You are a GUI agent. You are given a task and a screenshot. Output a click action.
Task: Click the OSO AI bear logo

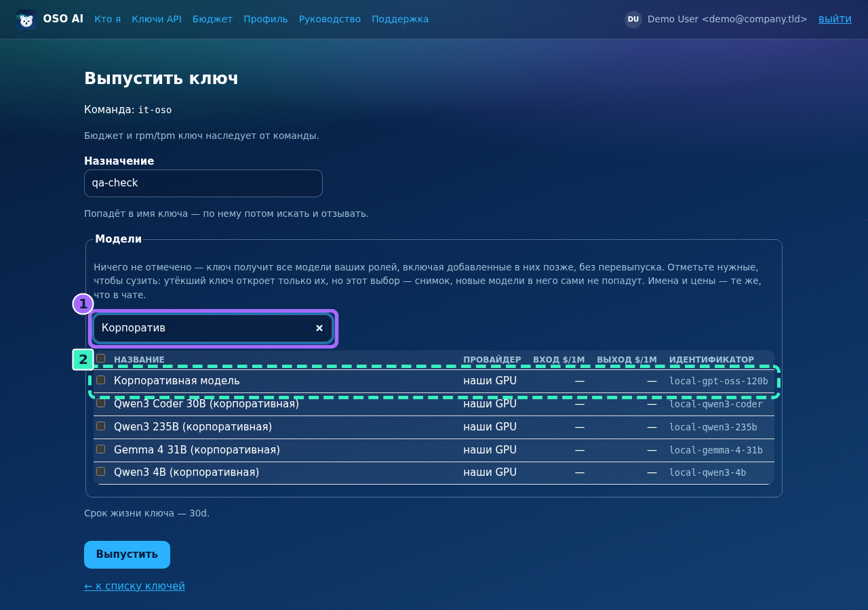tap(26, 19)
